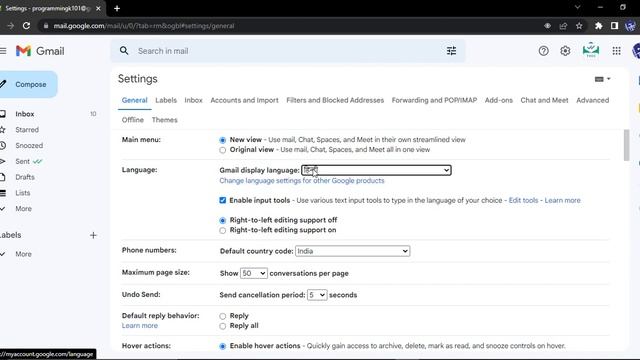Open the Add-ons tab
This screenshot has width=640, height=360.
[498, 100]
